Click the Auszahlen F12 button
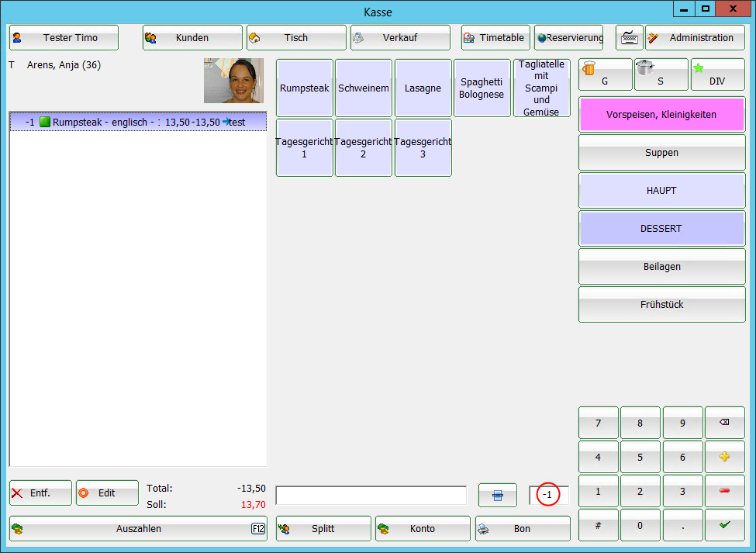This screenshot has width=756, height=553. click(x=138, y=528)
